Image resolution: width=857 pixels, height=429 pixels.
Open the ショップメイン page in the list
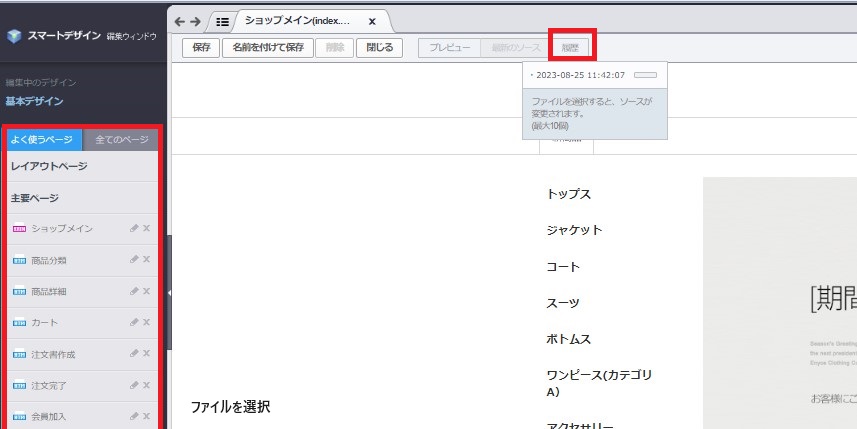coord(62,229)
